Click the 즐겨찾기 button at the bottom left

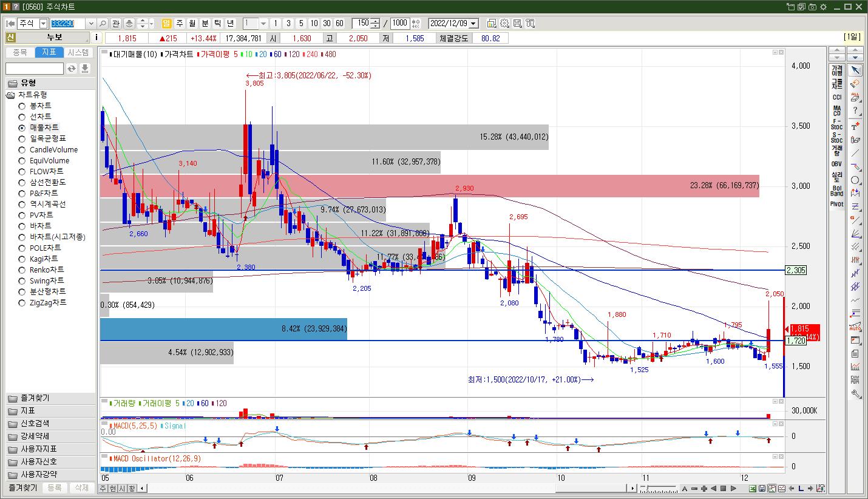pos(22,488)
